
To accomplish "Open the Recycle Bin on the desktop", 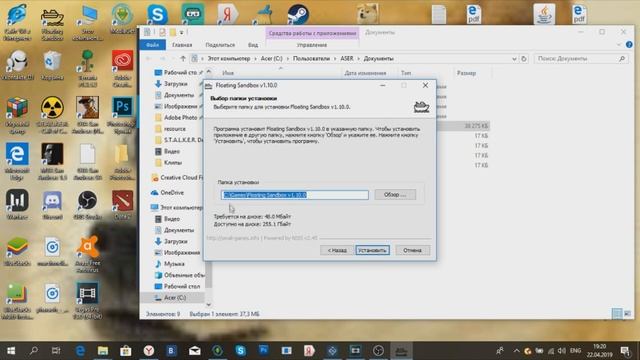I will coord(52,65).
